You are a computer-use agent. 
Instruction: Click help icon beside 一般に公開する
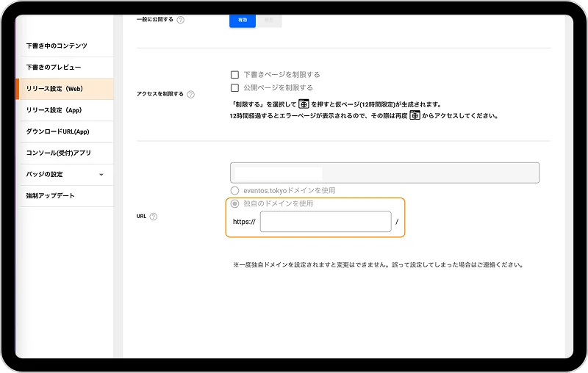pyautogui.click(x=181, y=20)
